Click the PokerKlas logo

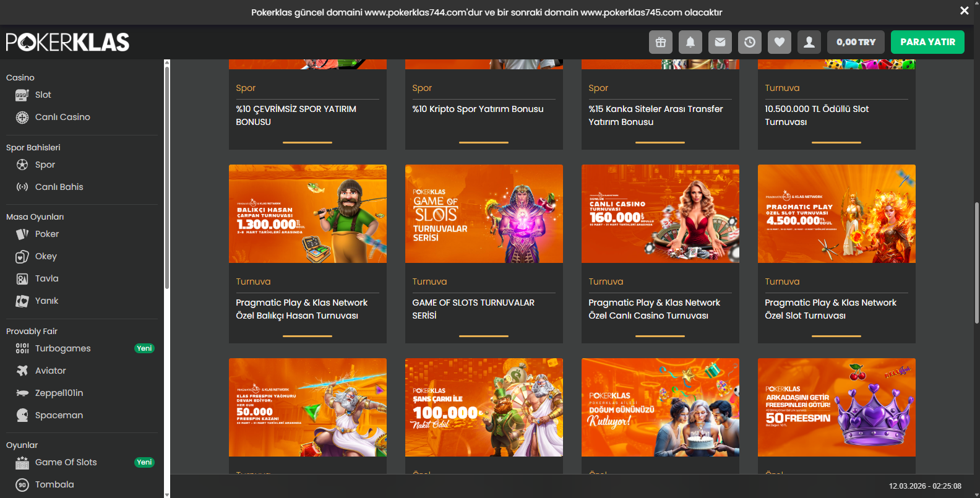[x=68, y=42]
